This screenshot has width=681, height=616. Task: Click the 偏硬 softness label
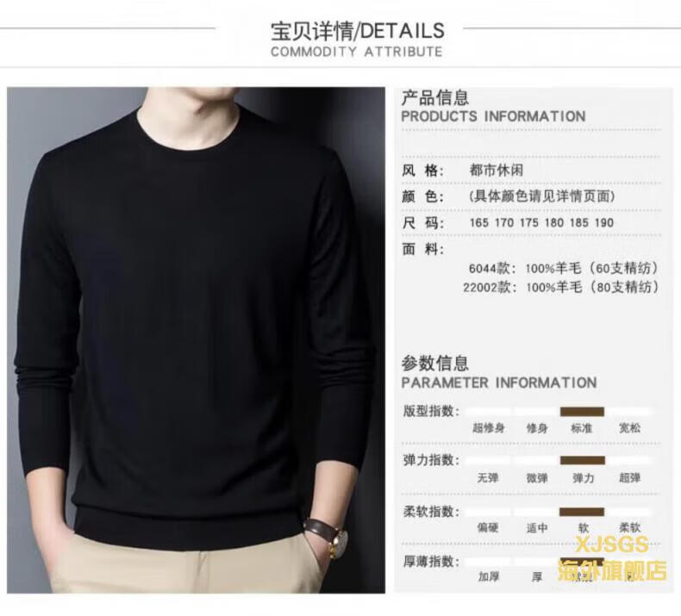click(x=488, y=528)
